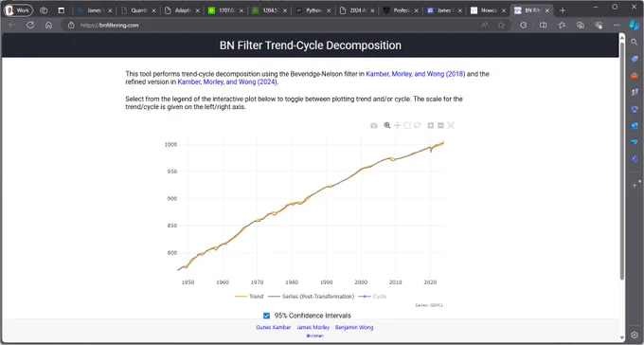Select the plot Zoom magnifier tool
Image resolution: width=644 pixels, height=345 pixels.
point(387,125)
